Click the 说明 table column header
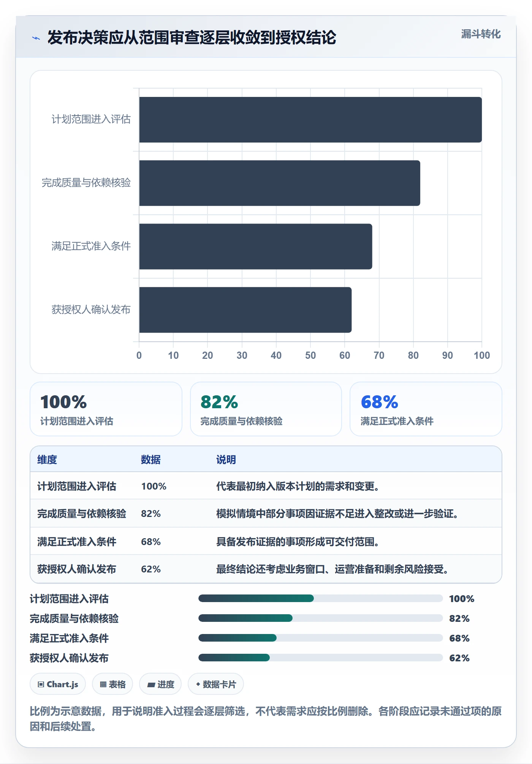532x764 pixels. (x=226, y=460)
